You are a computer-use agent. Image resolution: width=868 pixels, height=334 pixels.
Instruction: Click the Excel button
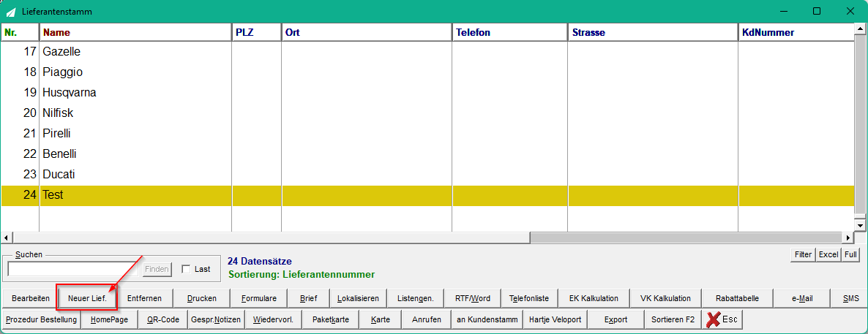coord(828,254)
